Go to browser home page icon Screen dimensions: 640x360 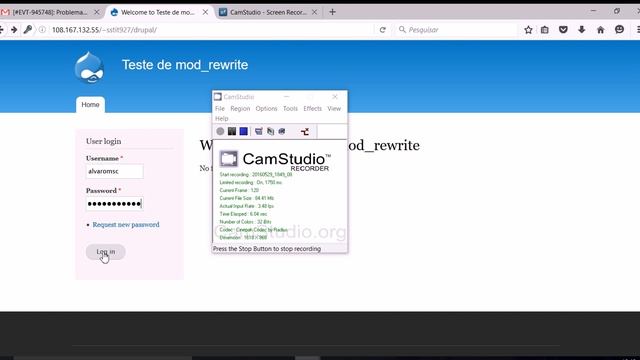click(600, 29)
